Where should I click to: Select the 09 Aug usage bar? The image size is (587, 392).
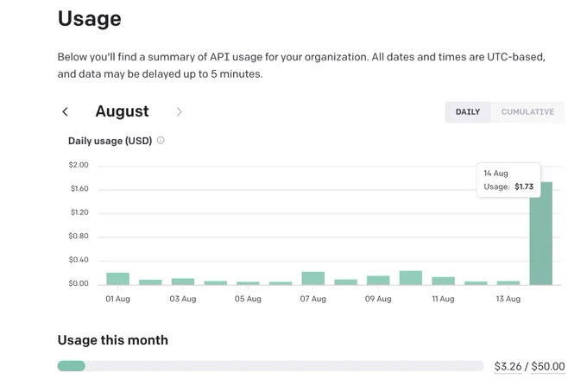(378, 281)
